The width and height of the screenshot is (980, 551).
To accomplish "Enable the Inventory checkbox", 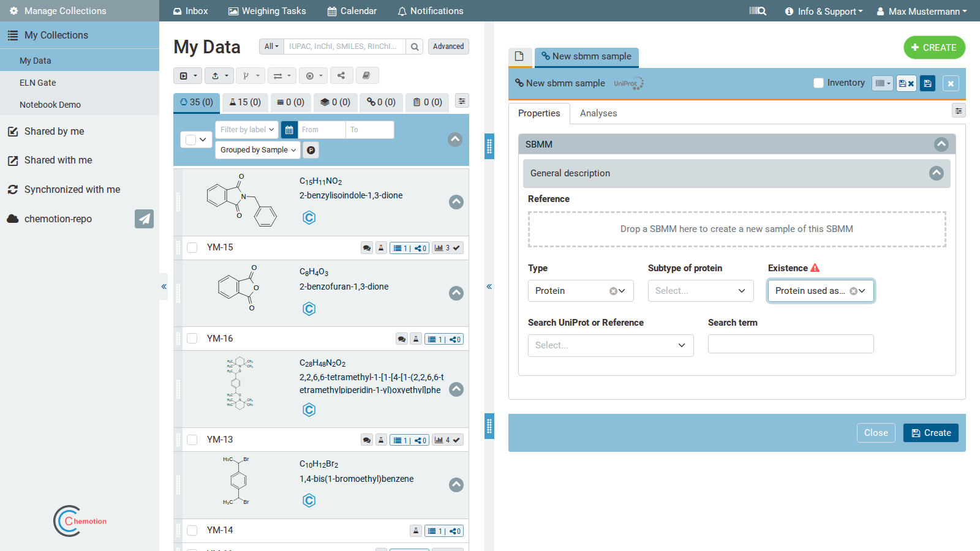I will tap(818, 83).
